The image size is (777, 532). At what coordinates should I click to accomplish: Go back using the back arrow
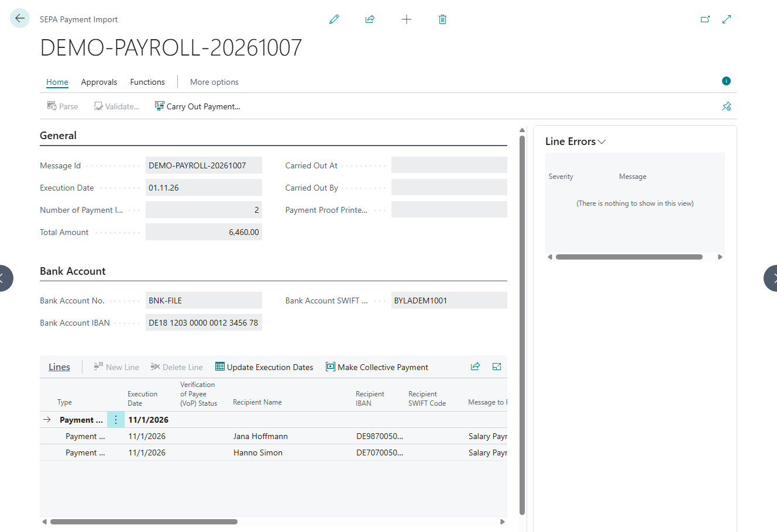click(x=20, y=19)
